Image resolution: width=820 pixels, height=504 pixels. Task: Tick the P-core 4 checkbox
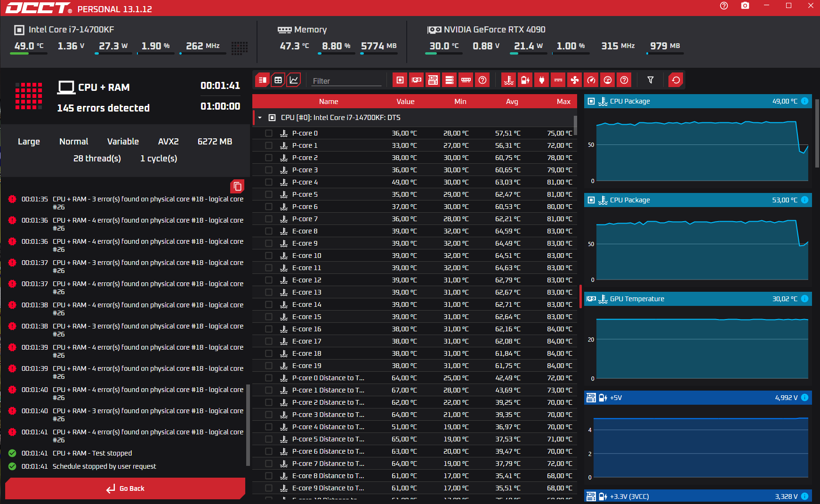(269, 182)
